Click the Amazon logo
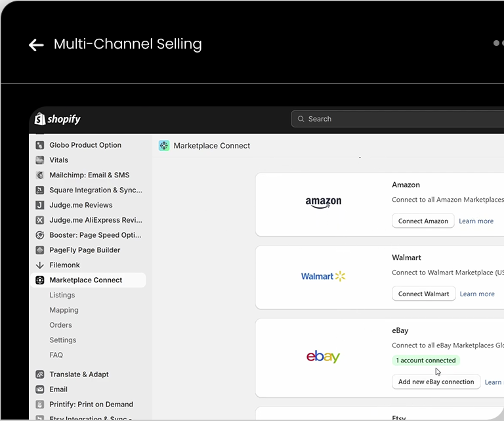Image resolution: width=504 pixels, height=421 pixels. pyautogui.click(x=324, y=203)
